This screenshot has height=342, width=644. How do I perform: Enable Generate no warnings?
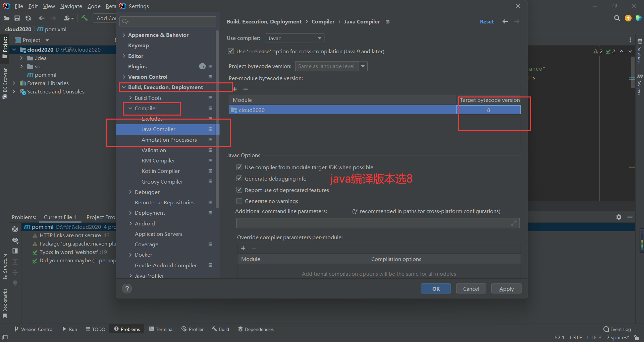[x=239, y=201]
